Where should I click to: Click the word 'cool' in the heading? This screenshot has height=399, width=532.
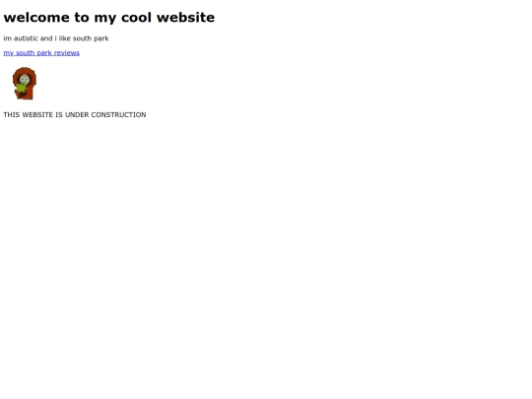pos(136,18)
